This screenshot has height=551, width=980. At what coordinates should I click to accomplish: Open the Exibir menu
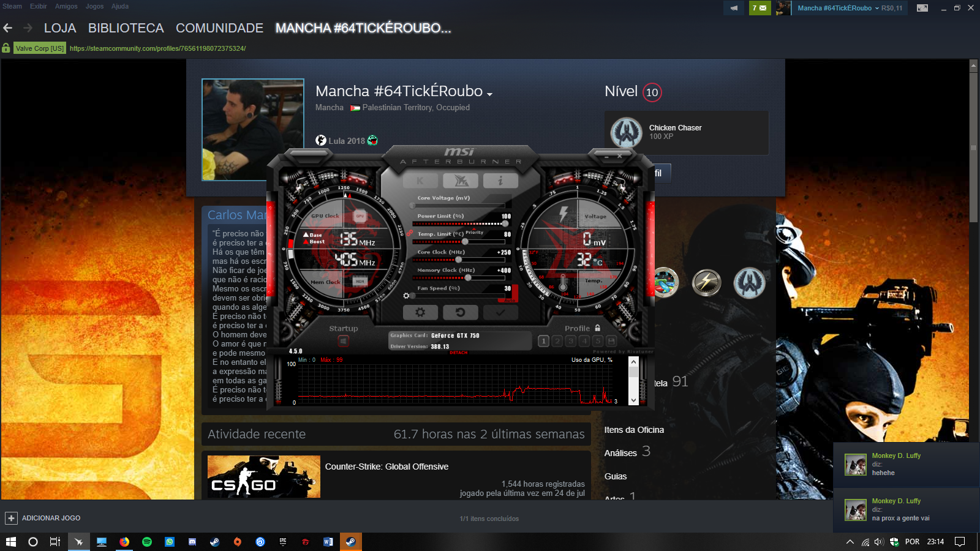click(x=39, y=6)
